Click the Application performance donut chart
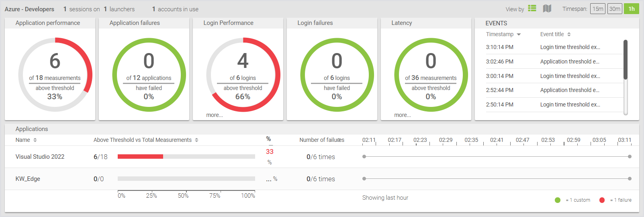The image size is (644, 217). (55, 75)
